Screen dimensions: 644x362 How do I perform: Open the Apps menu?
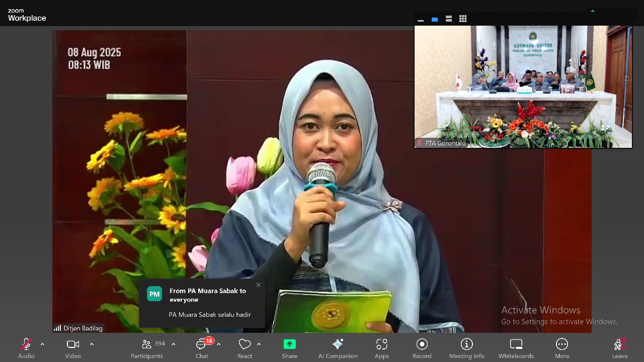(381, 348)
